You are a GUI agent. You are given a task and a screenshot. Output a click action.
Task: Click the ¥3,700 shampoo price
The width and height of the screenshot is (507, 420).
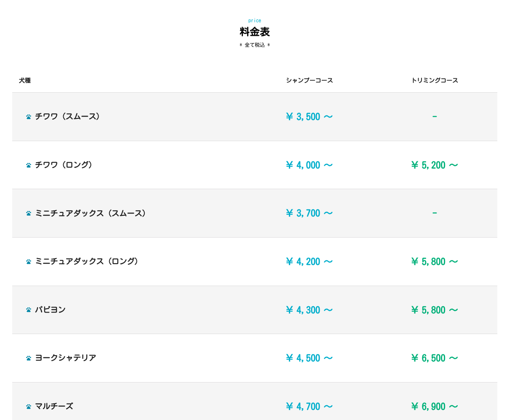[x=309, y=214]
